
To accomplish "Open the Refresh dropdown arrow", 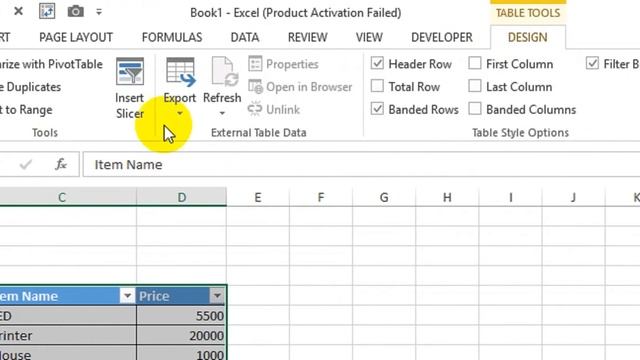I will pyautogui.click(x=222, y=113).
